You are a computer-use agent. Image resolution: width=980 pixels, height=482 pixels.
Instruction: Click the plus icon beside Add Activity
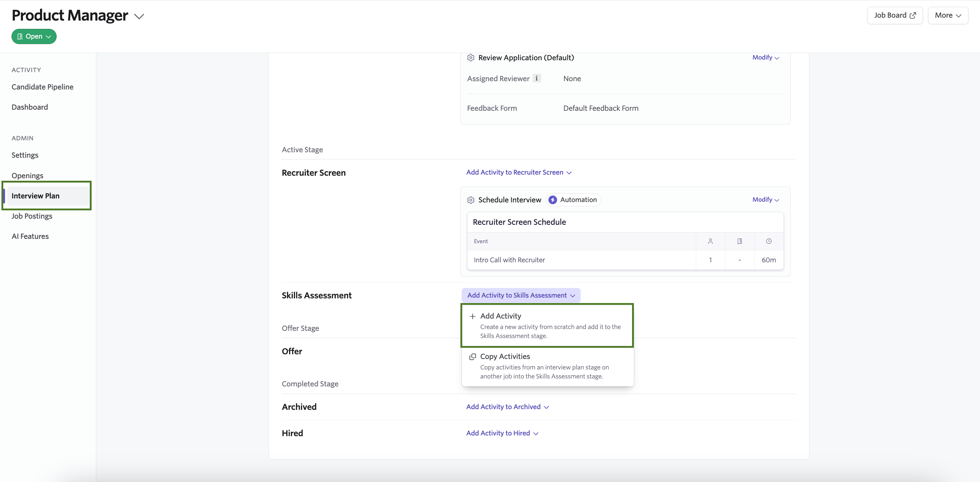point(472,316)
